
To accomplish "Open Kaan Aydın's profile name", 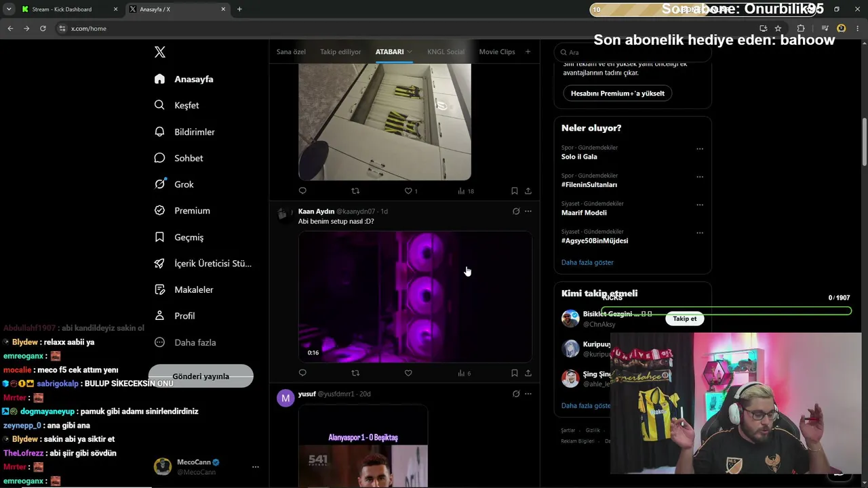I will tap(316, 211).
